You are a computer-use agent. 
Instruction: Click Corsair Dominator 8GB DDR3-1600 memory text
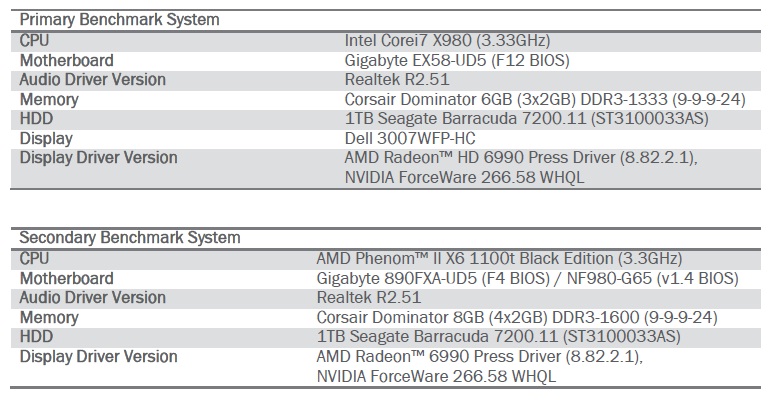(x=507, y=317)
